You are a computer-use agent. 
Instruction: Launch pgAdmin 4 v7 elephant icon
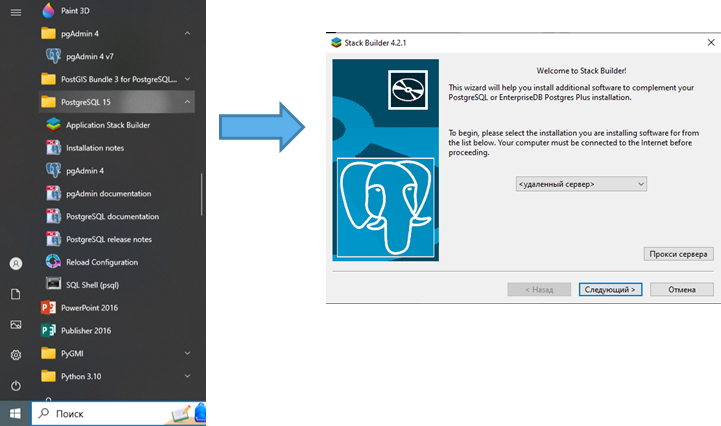53,56
